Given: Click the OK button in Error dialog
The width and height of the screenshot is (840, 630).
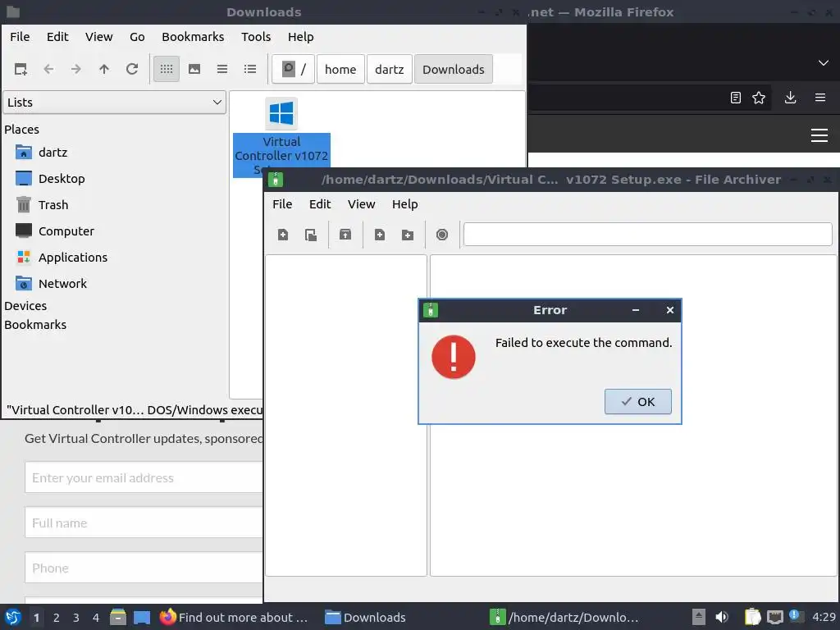Looking at the screenshot, I should coord(637,401).
